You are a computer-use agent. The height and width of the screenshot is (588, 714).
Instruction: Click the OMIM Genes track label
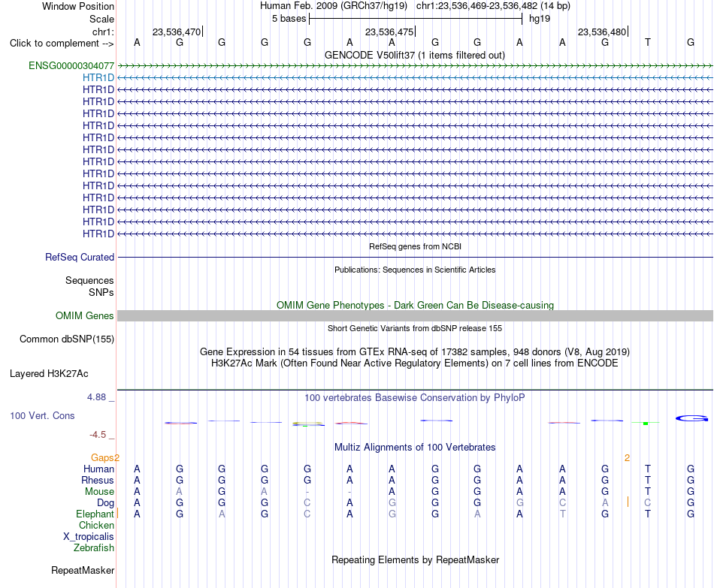pyautogui.click(x=84, y=316)
